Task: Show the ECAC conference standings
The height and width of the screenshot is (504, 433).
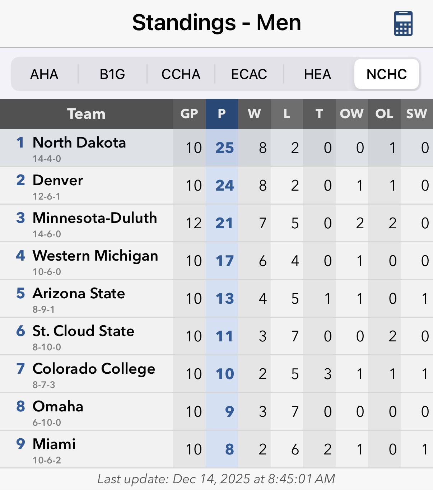Action: click(249, 74)
